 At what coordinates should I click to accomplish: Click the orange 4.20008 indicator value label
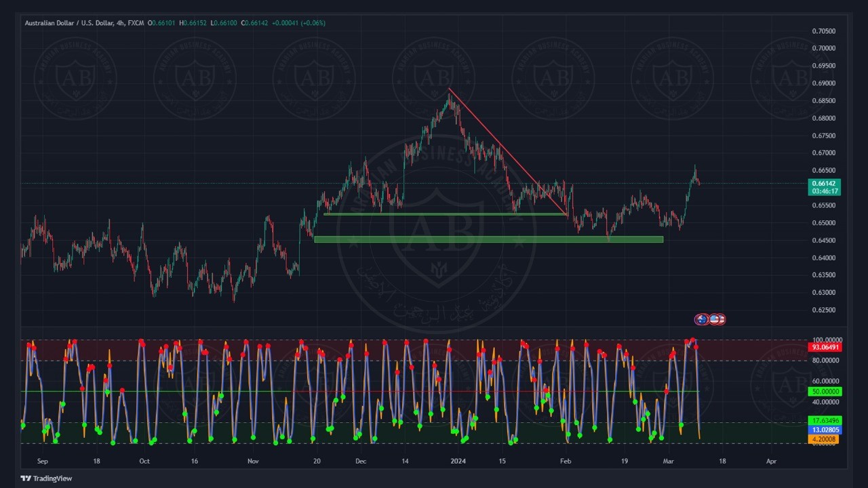825,439
